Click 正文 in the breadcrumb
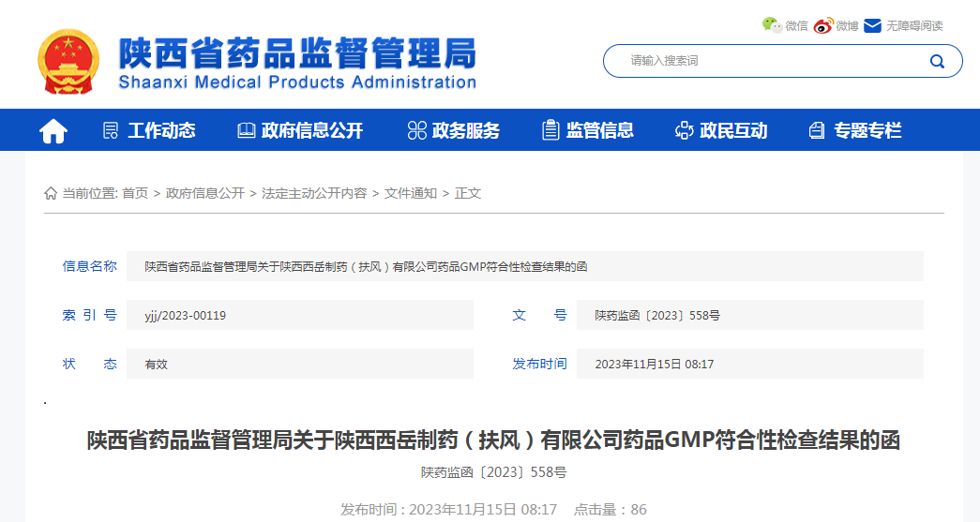980x522 pixels. [468, 193]
